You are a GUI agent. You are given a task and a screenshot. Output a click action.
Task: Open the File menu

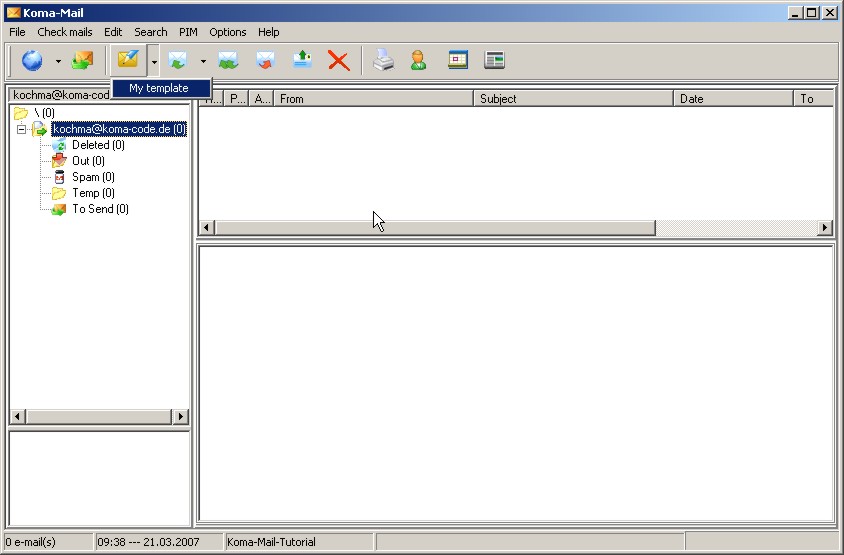17,32
